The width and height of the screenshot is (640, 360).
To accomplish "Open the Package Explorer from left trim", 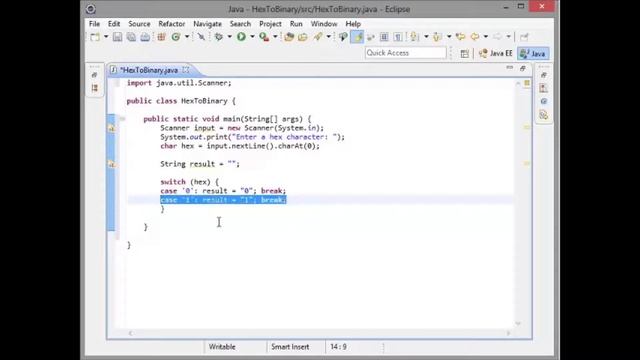I will tap(95, 88).
